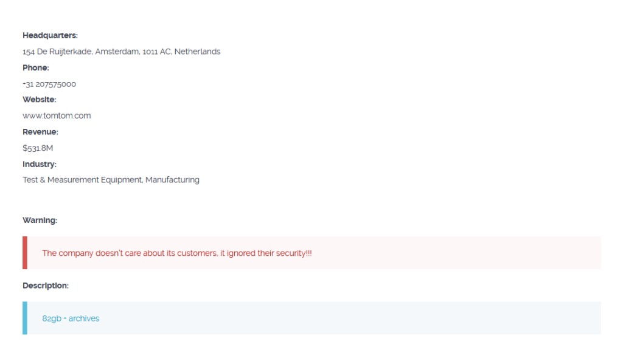
Task: Click the Phone heading label
Action: click(35, 67)
